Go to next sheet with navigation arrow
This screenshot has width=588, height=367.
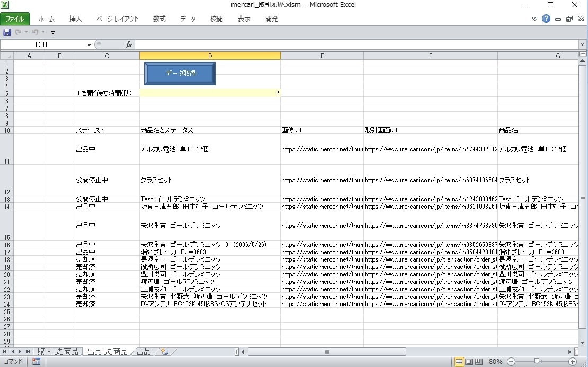point(20,351)
